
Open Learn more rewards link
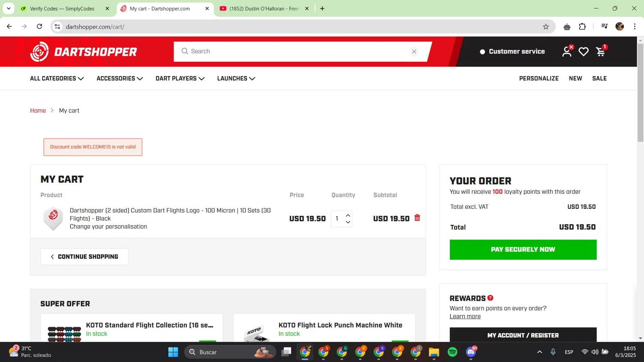[465, 317]
